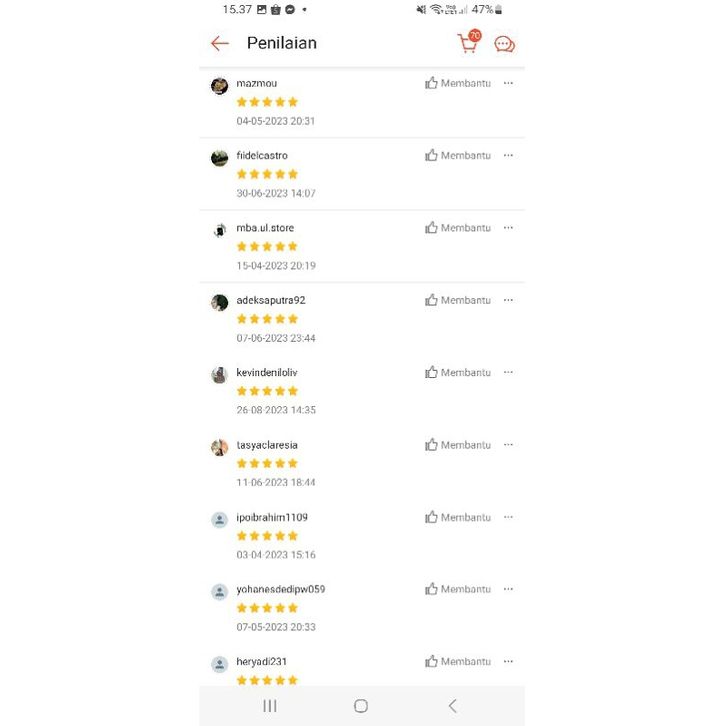The height and width of the screenshot is (726, 726).
Task: Like heryadi231's review with thumbs-up
Action: (432, 661)
